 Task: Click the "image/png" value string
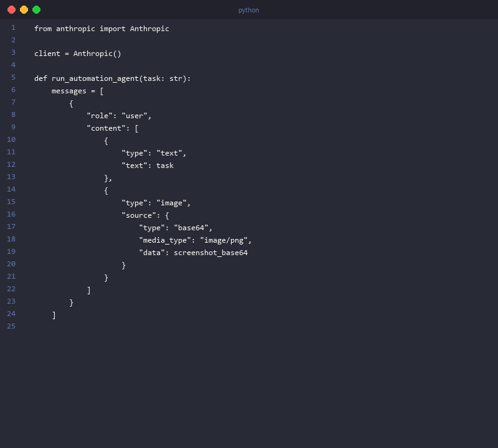pos(223,240)
